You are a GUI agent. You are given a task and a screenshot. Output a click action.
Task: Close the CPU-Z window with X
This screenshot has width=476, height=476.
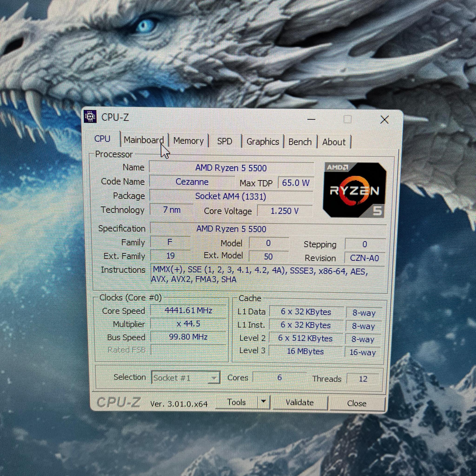[x=384, y=120]
